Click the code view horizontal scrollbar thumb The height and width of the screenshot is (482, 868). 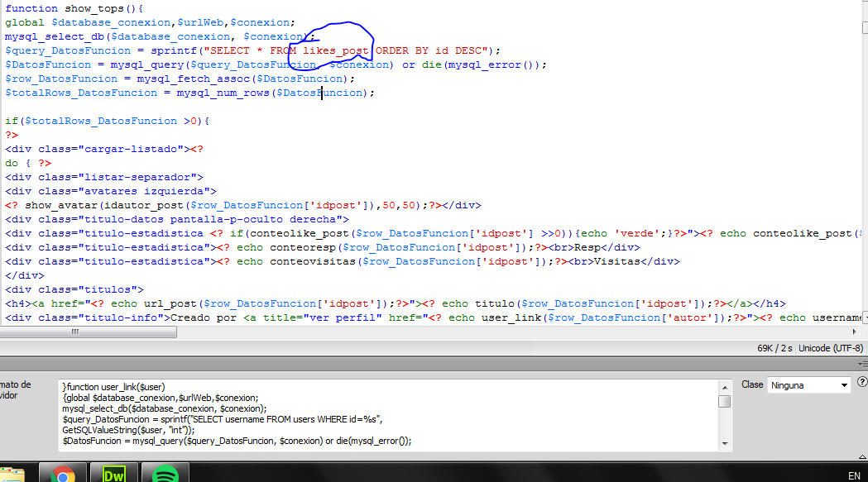tap(76, 332)
